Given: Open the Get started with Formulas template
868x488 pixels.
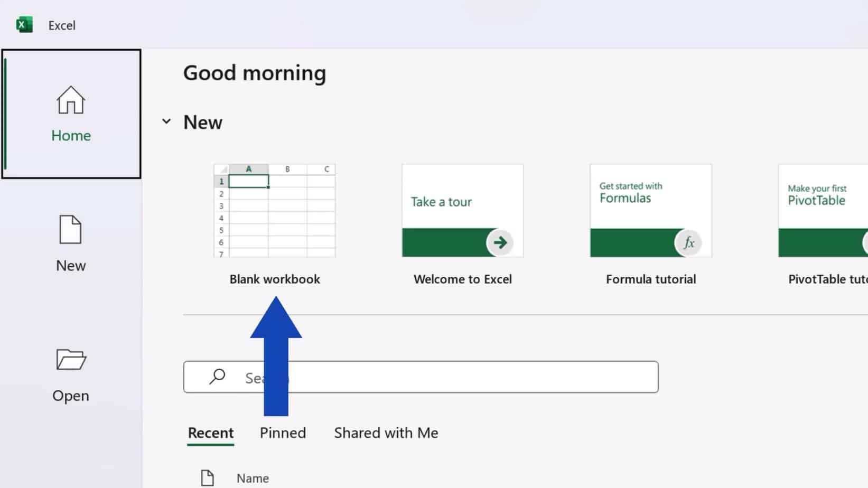Looking at the screenshot, I should (x=651, y=211).
